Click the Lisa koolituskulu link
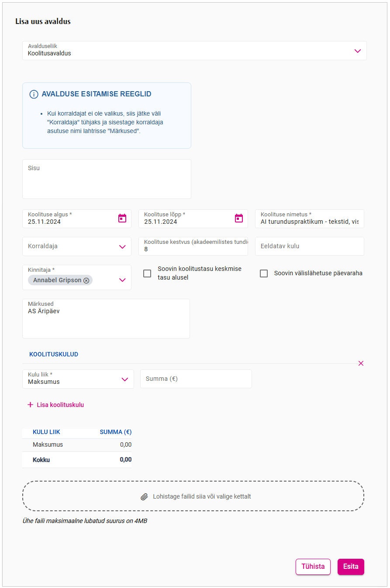Viewport: 390px width, 588px height. coord(60,405)
